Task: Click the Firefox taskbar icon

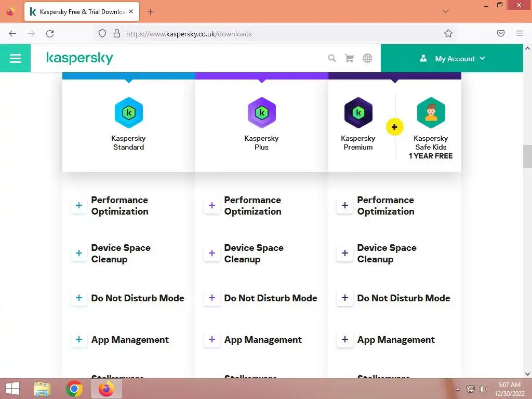Action: 107,389
